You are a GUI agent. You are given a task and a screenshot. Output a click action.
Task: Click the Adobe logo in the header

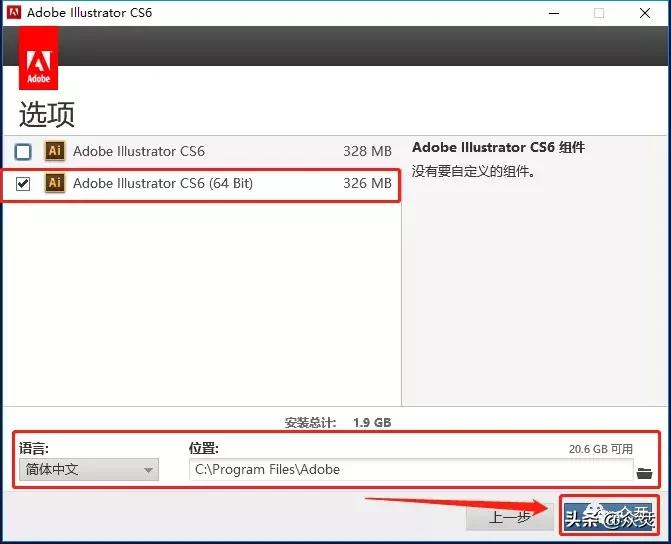39,58
